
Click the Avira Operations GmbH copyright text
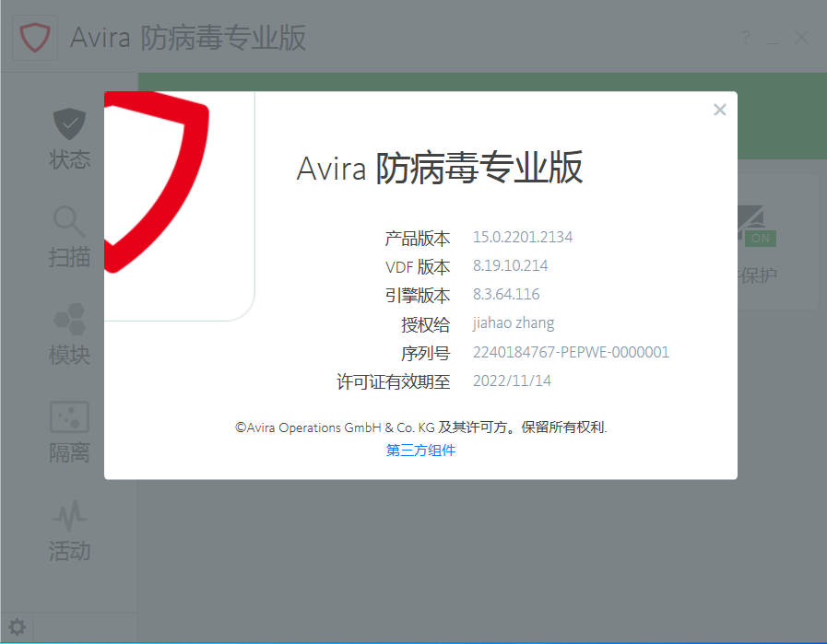[421, 427]
